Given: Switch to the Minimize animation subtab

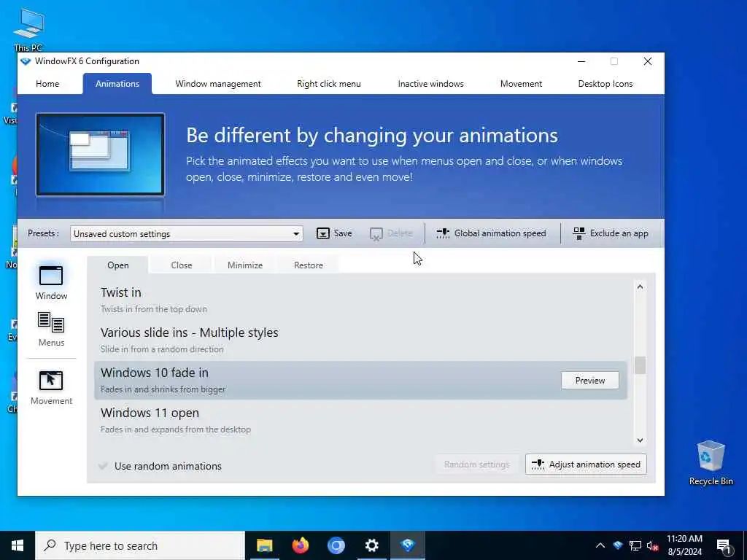Looking at the screenshot, I should point(245,265).
